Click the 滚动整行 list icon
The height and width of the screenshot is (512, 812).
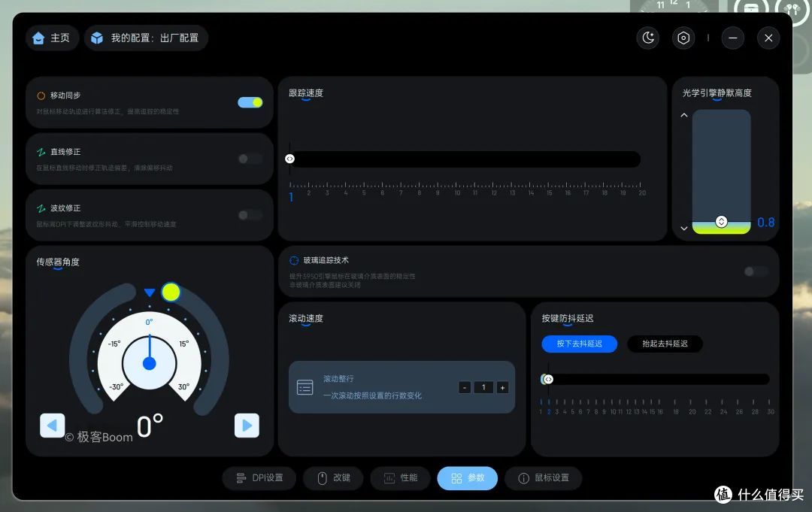click(x=305, y=387)
